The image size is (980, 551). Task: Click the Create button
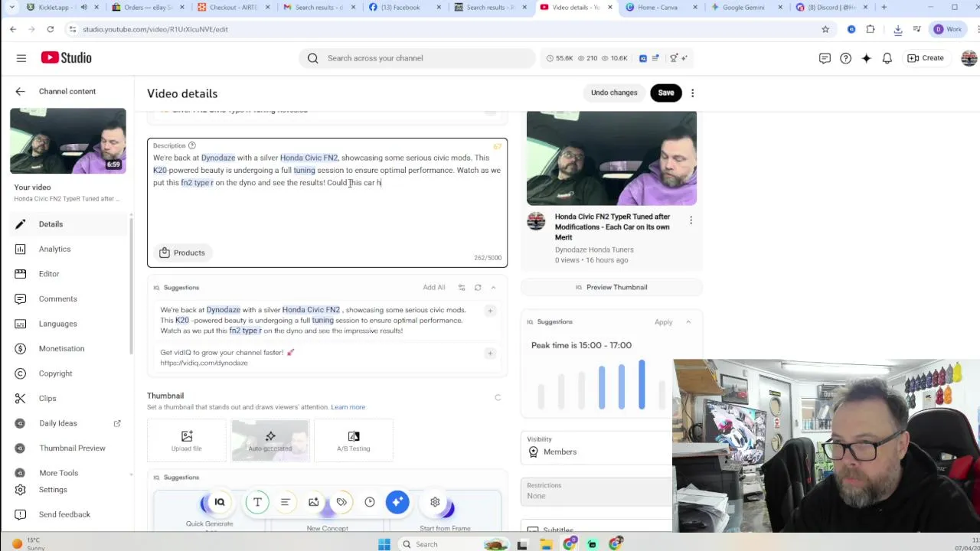tap(925, 58)
